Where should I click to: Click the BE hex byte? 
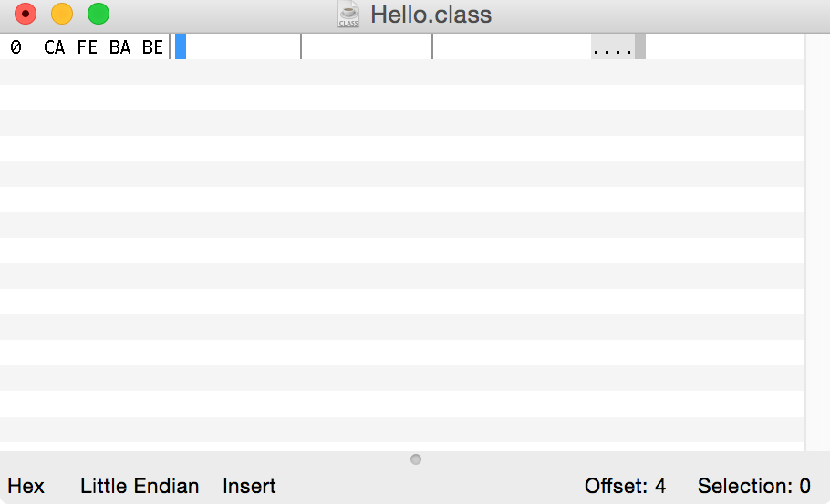pyautogui.click(x=152, y=47)
